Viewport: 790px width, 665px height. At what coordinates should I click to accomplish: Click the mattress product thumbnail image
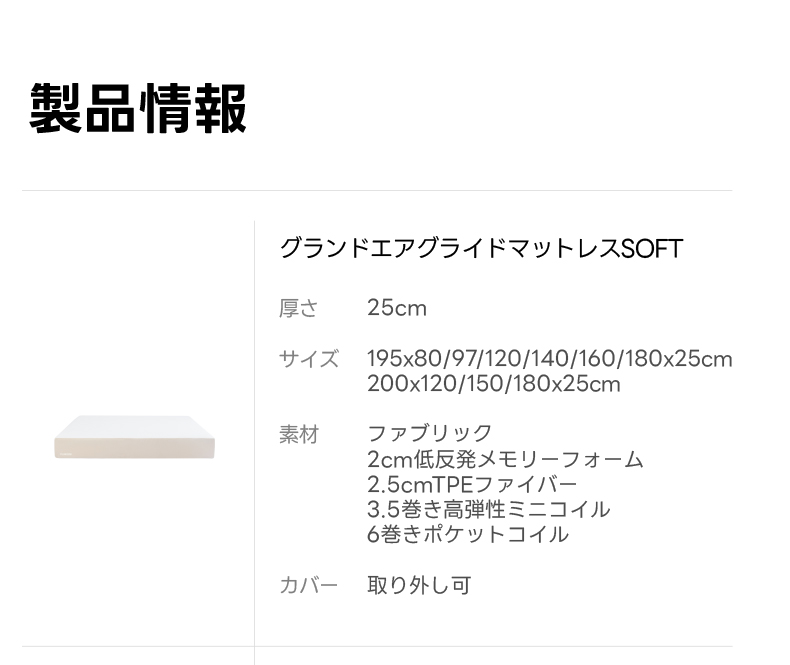click(135, 437)
